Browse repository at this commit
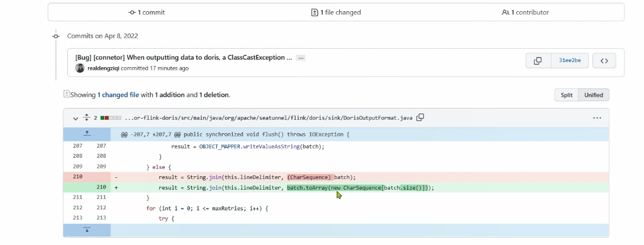This screenshot has height=245, width=644. tap(604, 61)
